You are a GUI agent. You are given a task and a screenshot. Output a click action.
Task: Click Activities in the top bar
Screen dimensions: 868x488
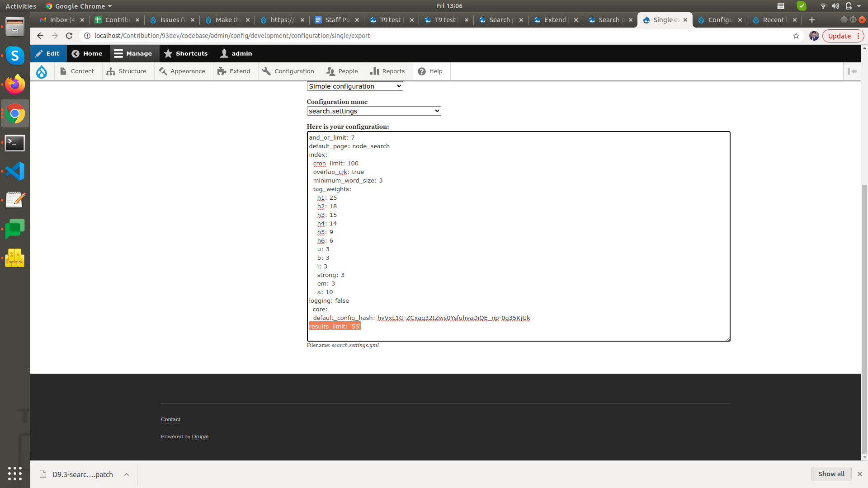click(21, 6)
